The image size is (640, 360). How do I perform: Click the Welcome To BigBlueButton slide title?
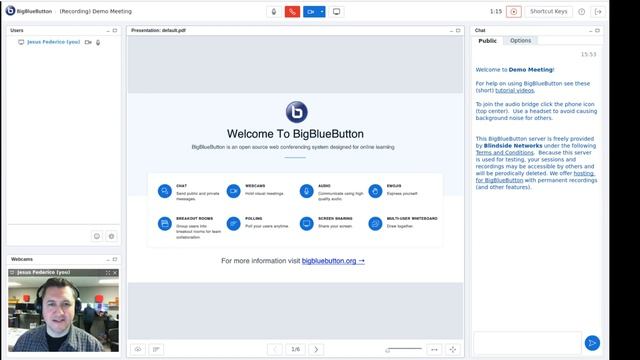(x=295, y=134)
